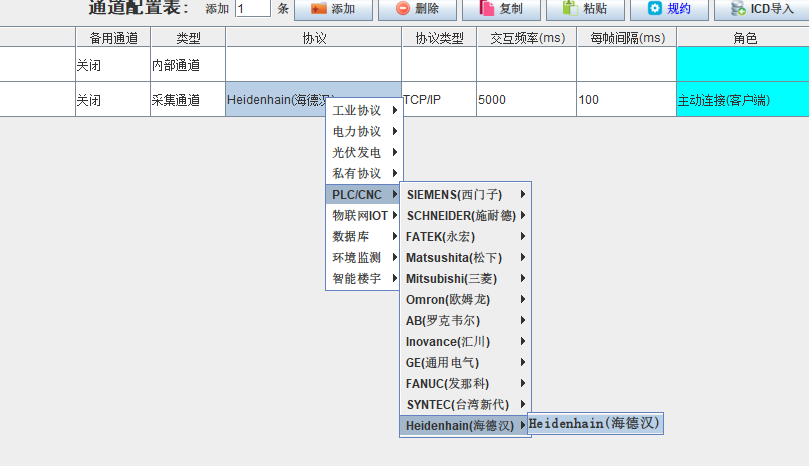Open the 环境监测 submenu
The width and height of the screenshot is (809, 466).
(364, 258)
